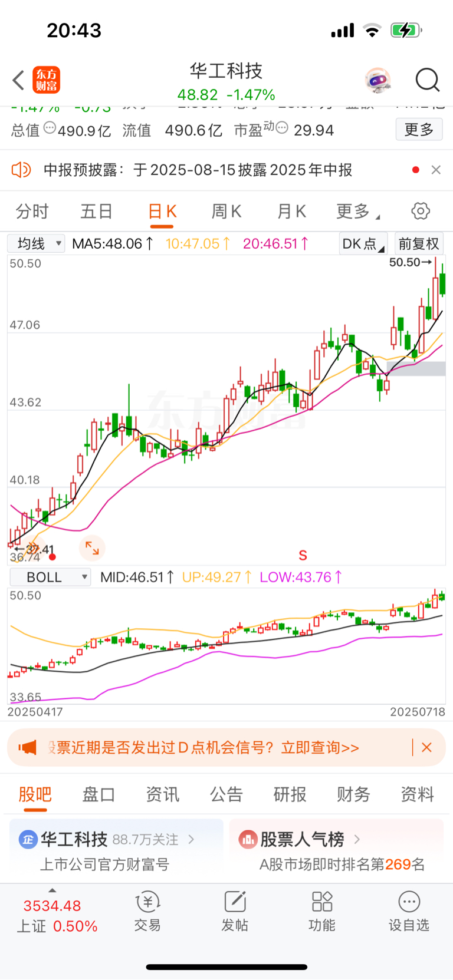The height and width of the screenshot is (980, 453).
Task: Tap the 市盈 29.94 value
Action: (314, 130)
